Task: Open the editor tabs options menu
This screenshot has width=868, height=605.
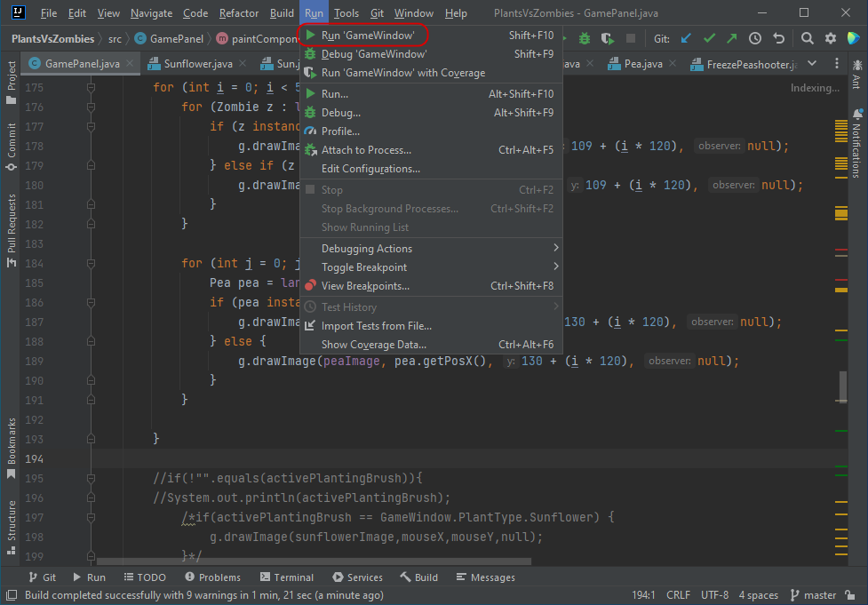Action: [836, 64]
